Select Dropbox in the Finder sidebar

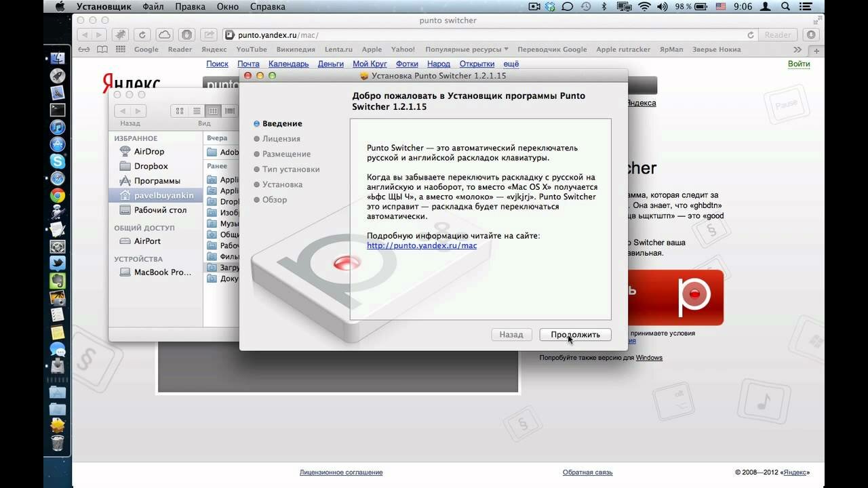pos(151,166)
